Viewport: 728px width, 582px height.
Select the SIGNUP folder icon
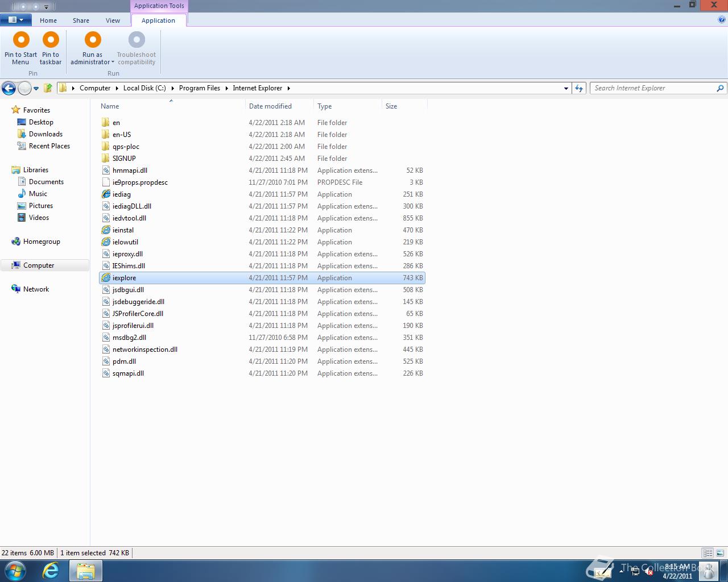(105, 159)
